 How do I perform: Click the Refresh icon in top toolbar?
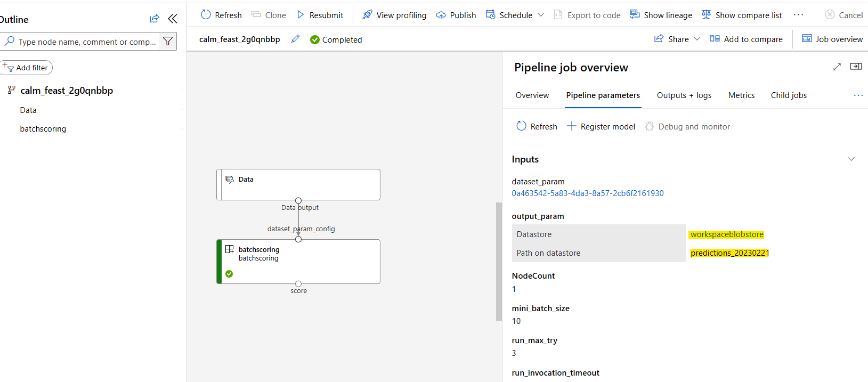[206, 15]
